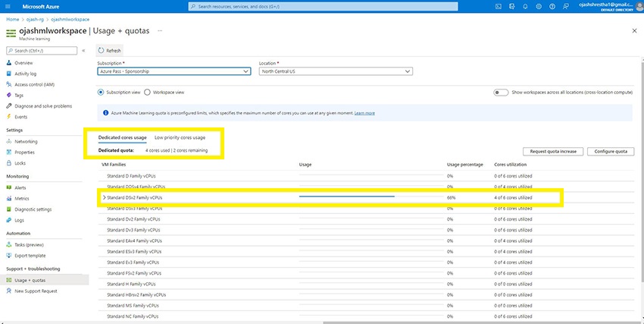Select the Workspace view radio button

click(147, 92)
